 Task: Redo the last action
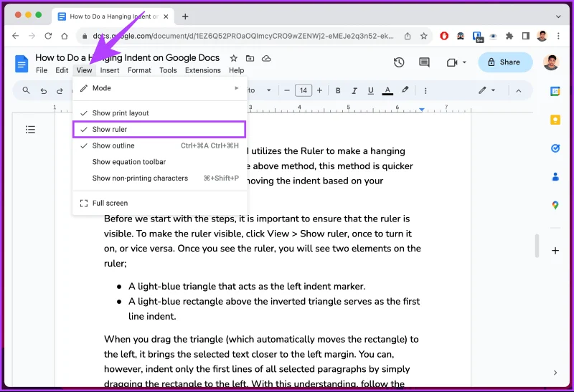click(60, 91)
